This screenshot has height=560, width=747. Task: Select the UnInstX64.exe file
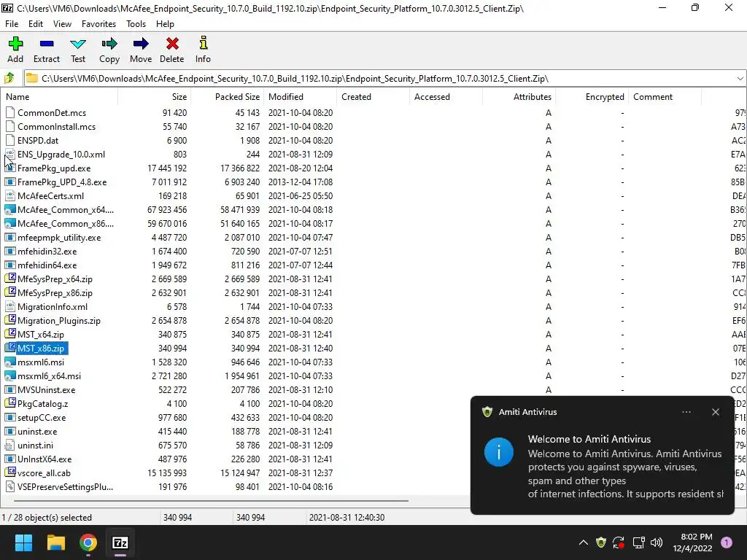44,459
